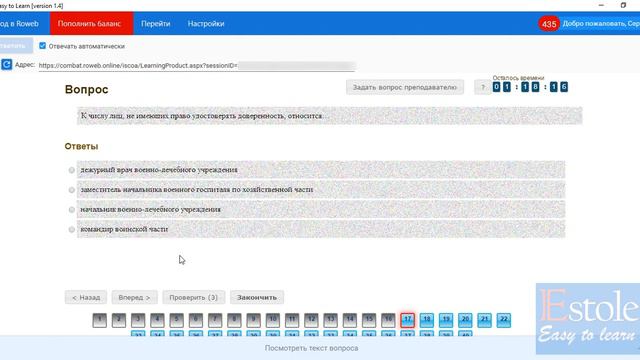Reload page with the refresh icon beside Адрес

[x=7, y=64]
